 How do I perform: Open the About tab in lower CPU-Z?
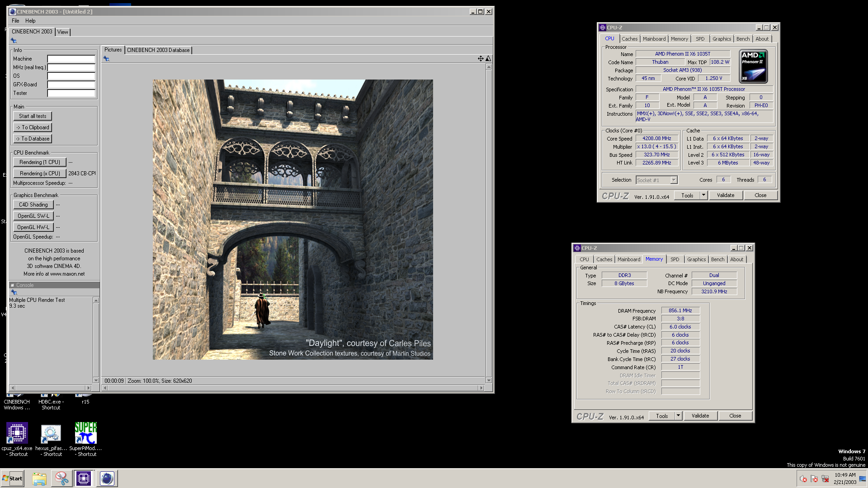(x=736, y=259)
